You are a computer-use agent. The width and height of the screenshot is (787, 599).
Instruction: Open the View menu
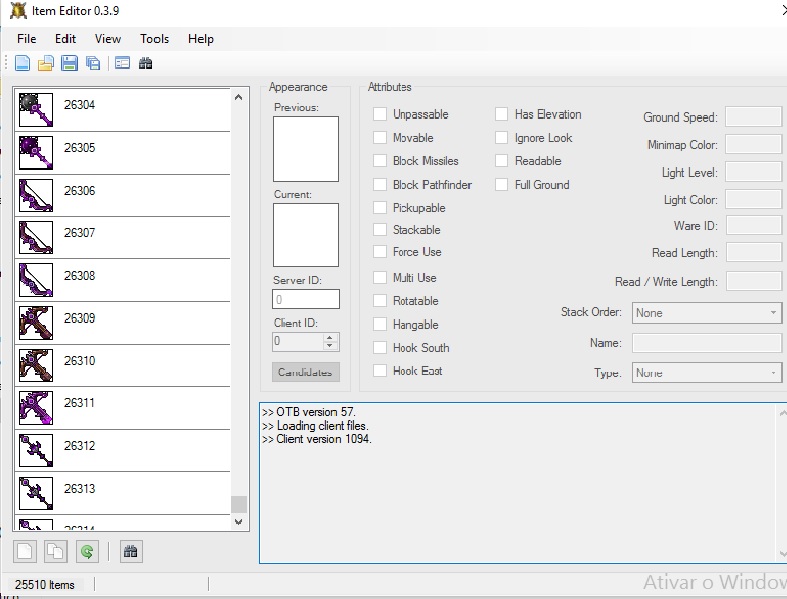coord(107,39)
